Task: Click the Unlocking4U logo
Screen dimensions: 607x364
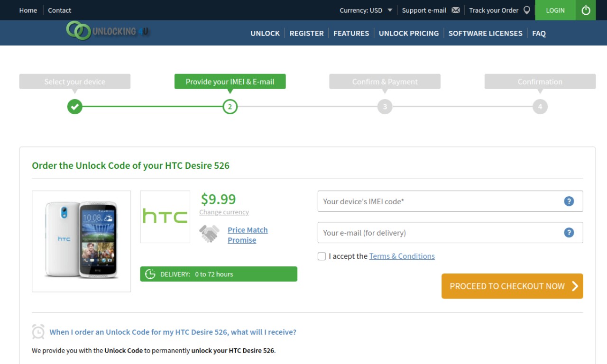Action: pyautogui.click(x=108, y=31)
